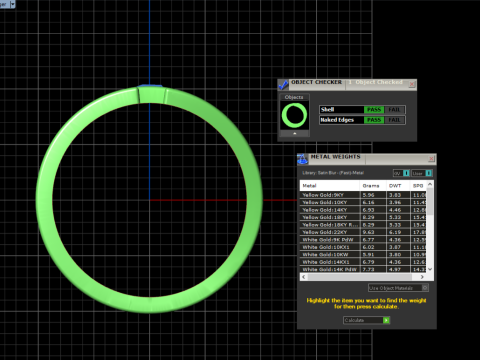Click the 4.46 DWT cell

point(398,210)
